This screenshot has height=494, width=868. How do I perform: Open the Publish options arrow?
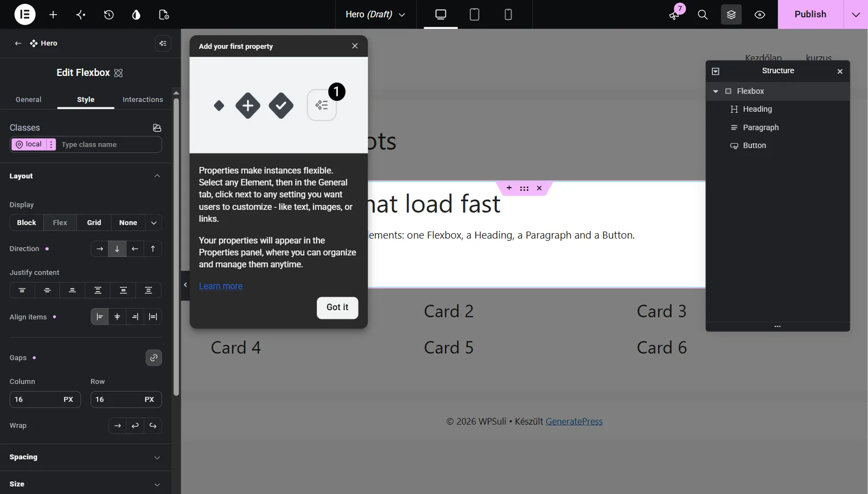[x=856, y=15]
